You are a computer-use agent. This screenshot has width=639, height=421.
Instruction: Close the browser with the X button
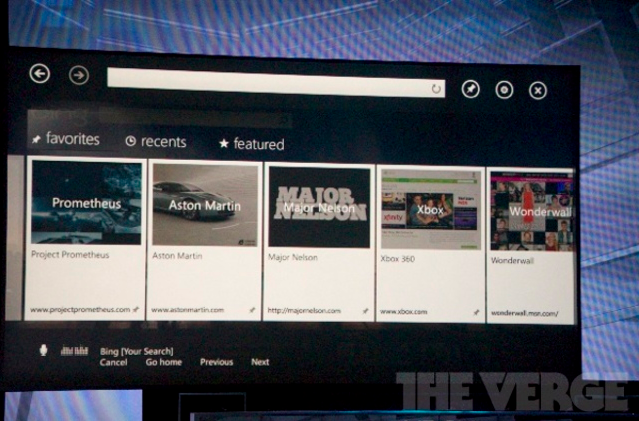click(x=538, y=90)
